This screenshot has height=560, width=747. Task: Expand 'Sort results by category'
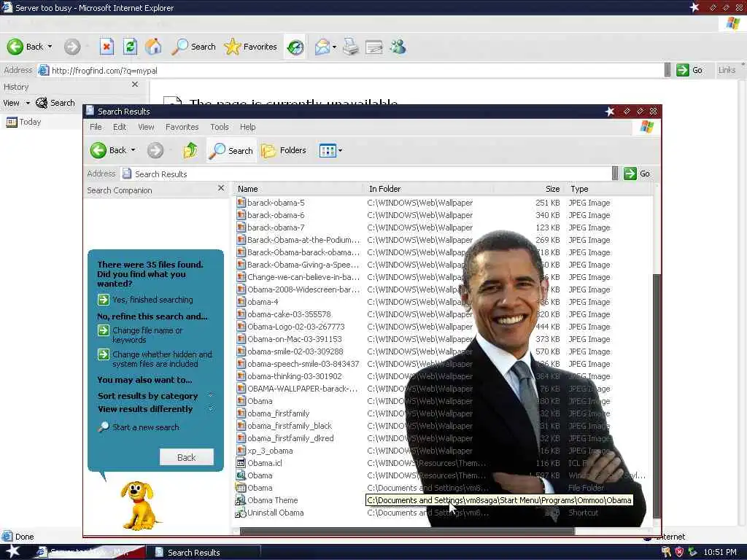(155, 396)
